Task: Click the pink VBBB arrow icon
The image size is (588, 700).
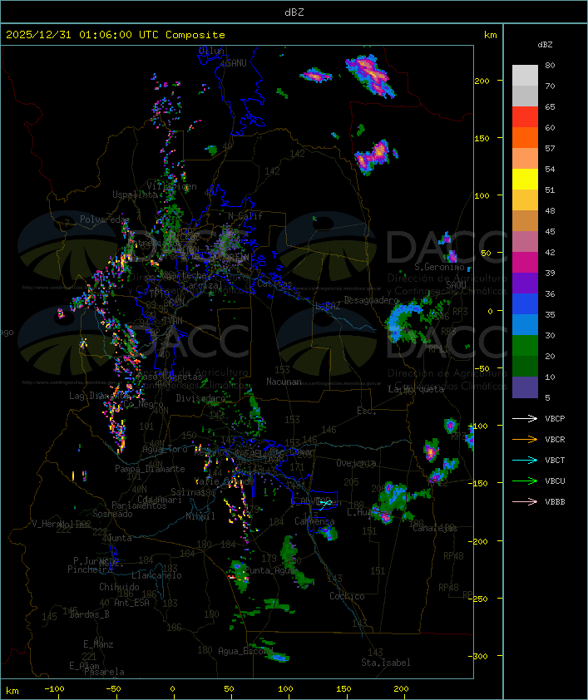Action: tap(525, 501)
